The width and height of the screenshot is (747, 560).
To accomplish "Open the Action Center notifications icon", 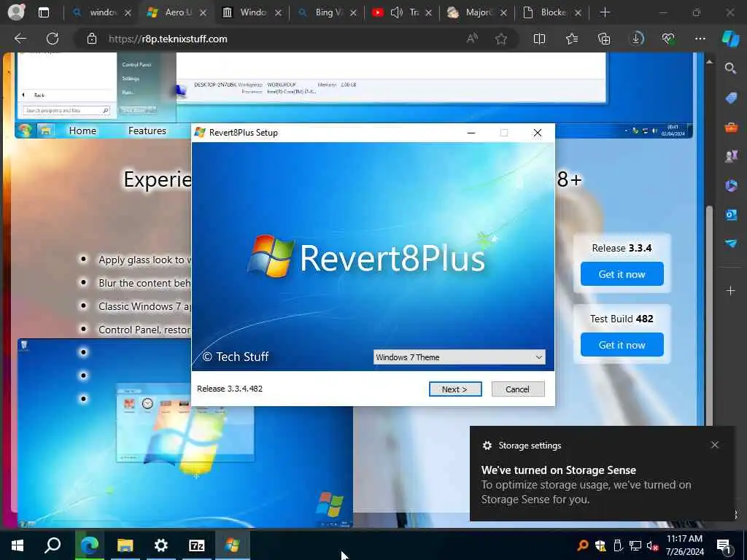I will coord(724,545).
